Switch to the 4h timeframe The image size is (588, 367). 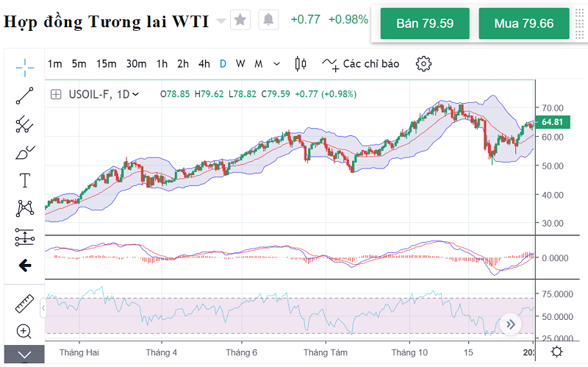204,64
